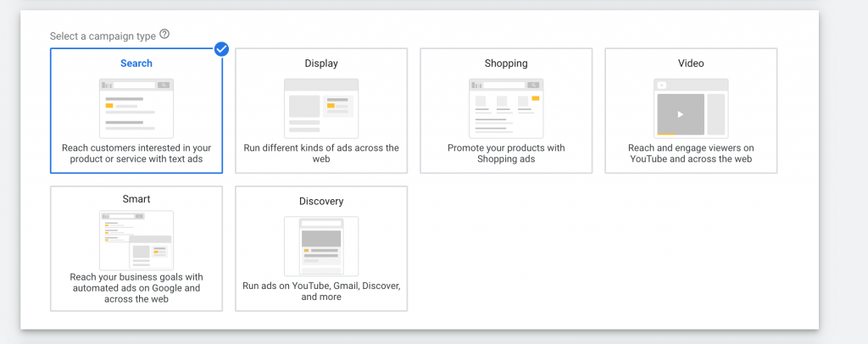Click the 'Select a campaign type' label
868x344 pixels.
pos(103,36)
